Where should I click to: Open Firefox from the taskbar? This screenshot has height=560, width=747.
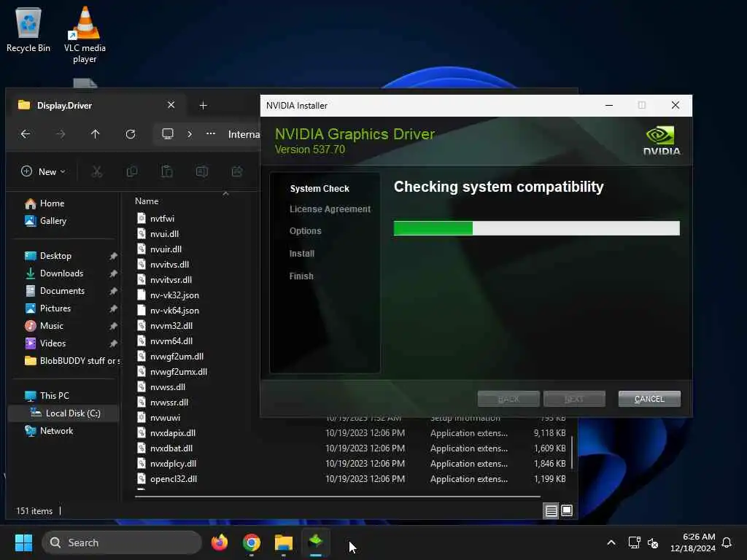click(x=220, y=542)
